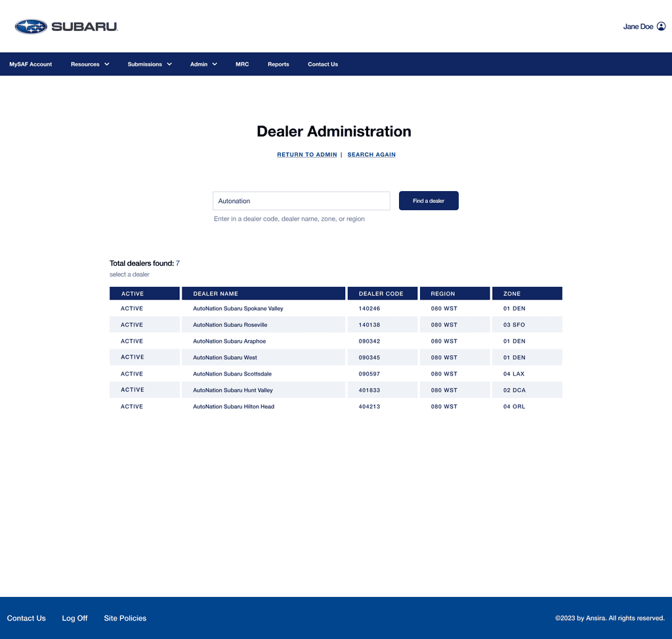Follow the Search Again link
672x639 pixels.
(x=371, y=154)
